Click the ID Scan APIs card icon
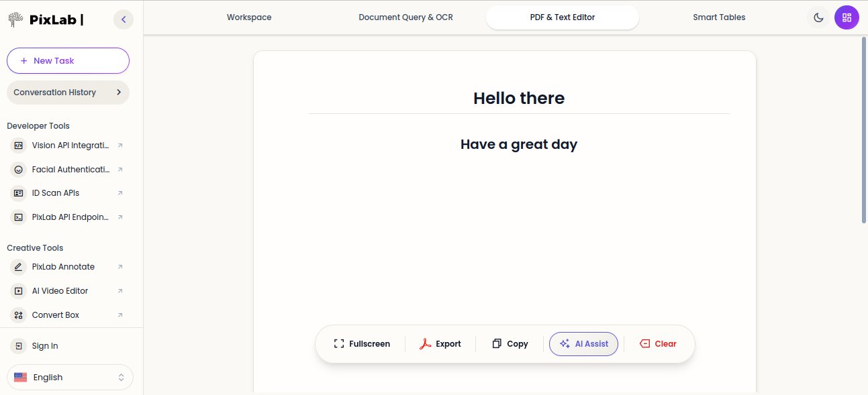The height and width of the screenshot is (395, 868). [x=18, y=193]
